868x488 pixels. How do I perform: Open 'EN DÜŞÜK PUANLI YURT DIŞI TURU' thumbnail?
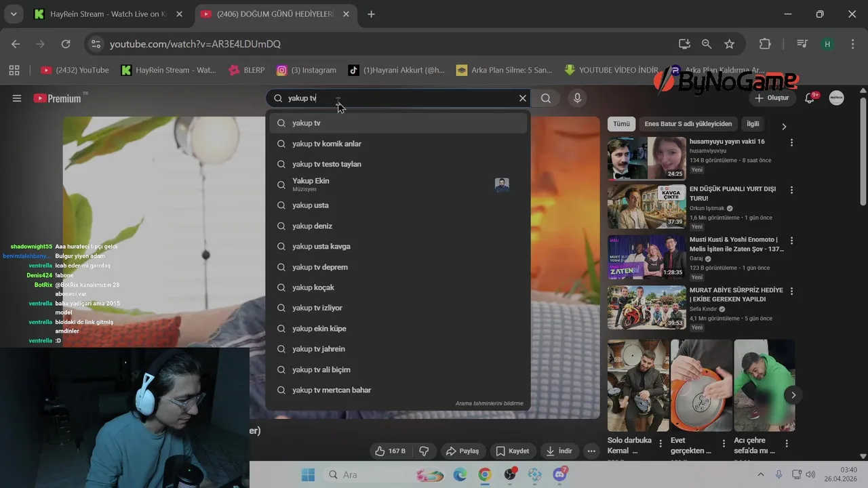tap(646, 207)
